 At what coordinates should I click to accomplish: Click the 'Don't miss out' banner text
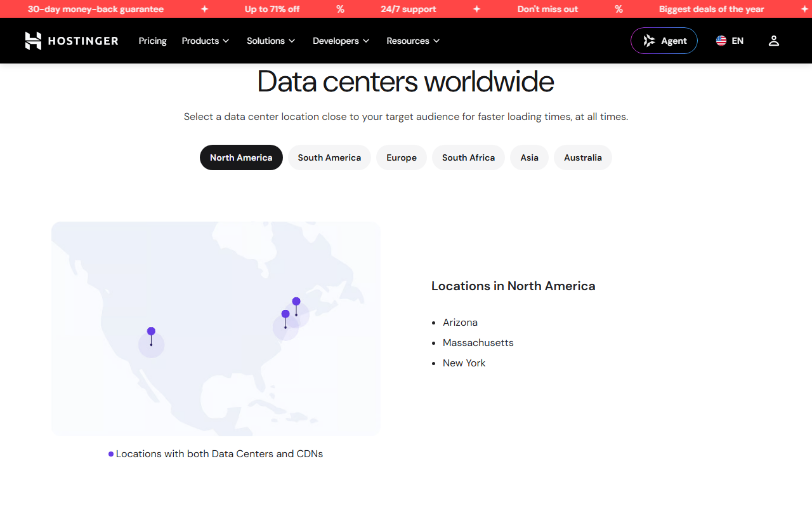pos(547,9)
